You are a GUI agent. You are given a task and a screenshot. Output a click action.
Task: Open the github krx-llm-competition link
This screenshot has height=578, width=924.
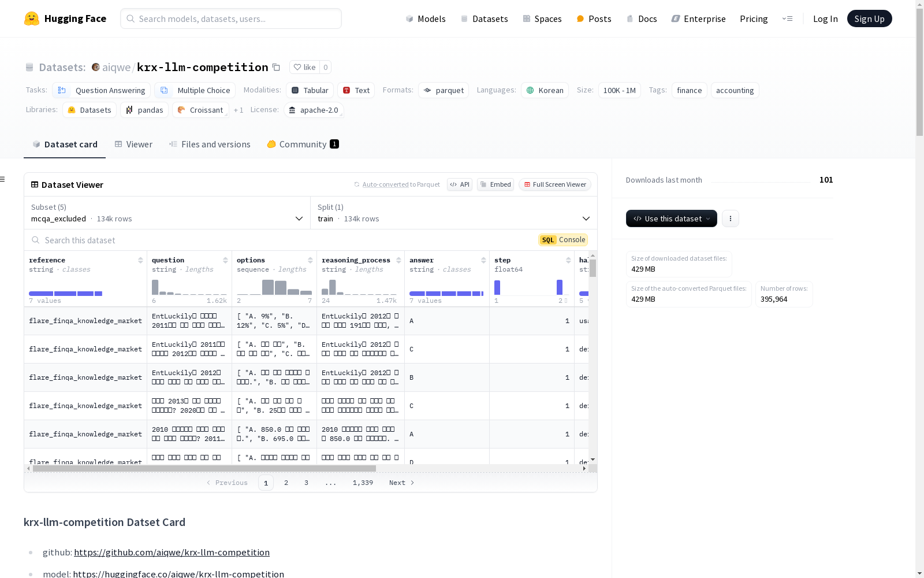(x=172, y=552)
